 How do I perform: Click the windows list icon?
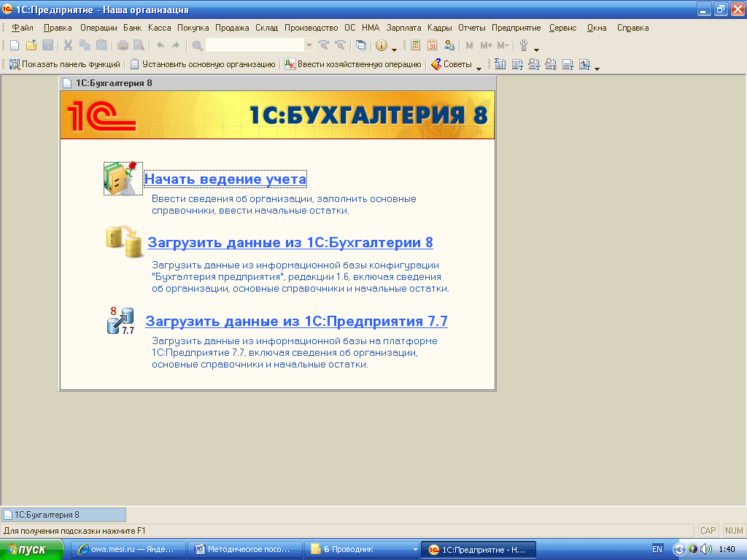(x=361, y=45)
